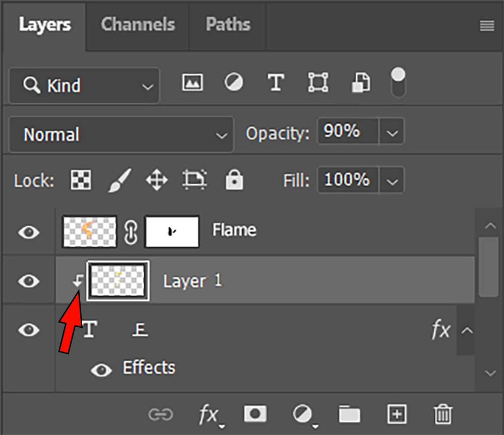504x435 pixels.
Task: Hide the Effects of the text layer
Action: (101, 371)
